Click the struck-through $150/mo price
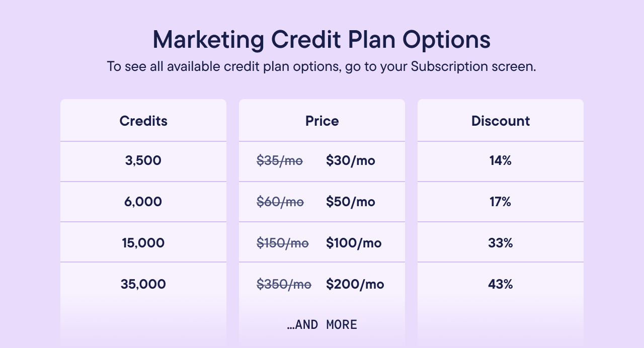 coord(283,243)
